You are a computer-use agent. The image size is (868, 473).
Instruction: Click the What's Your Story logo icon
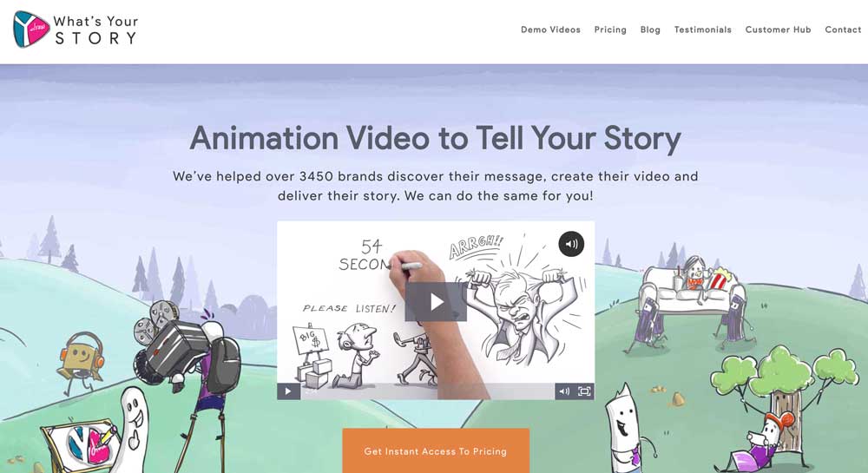point(31,30)
